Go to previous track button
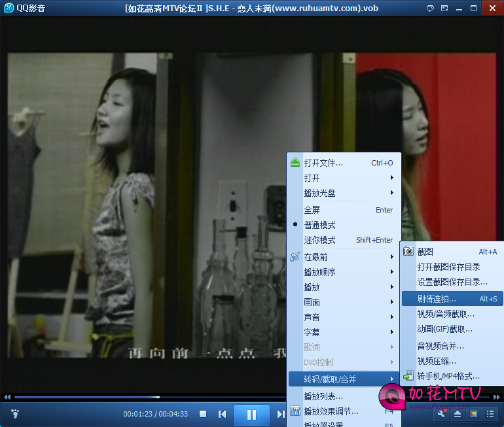 pos(222,414)
